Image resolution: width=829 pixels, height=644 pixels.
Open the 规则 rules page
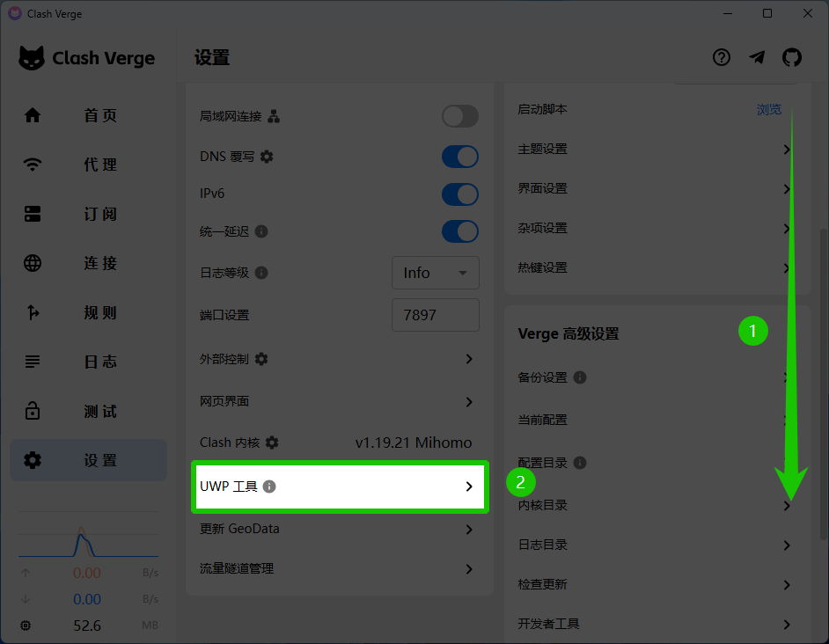(x=88, y=312)
